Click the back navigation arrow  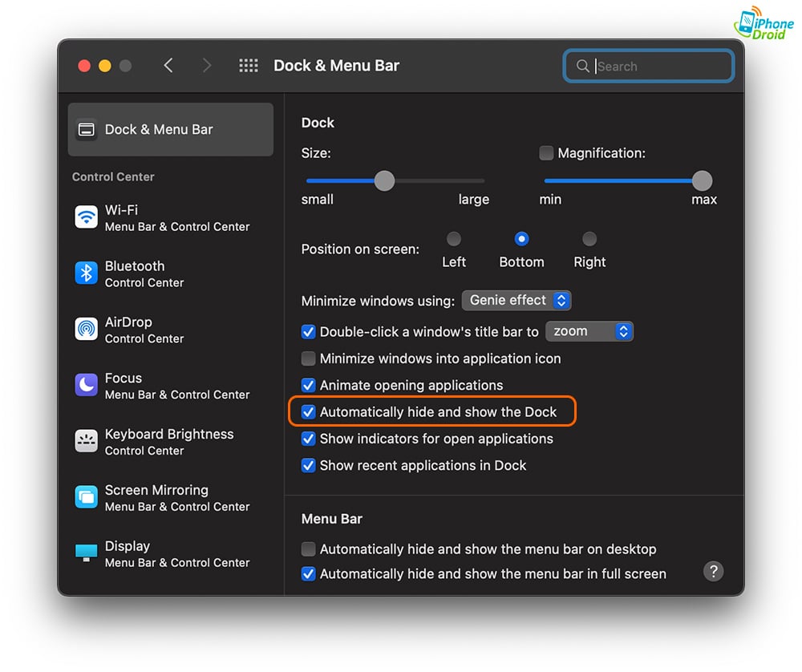point(168,66)
